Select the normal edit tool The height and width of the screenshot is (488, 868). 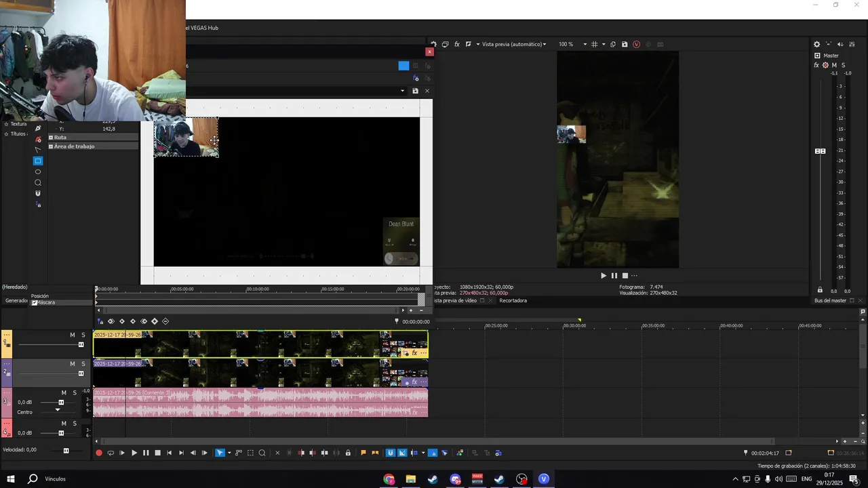click(220, 453)
